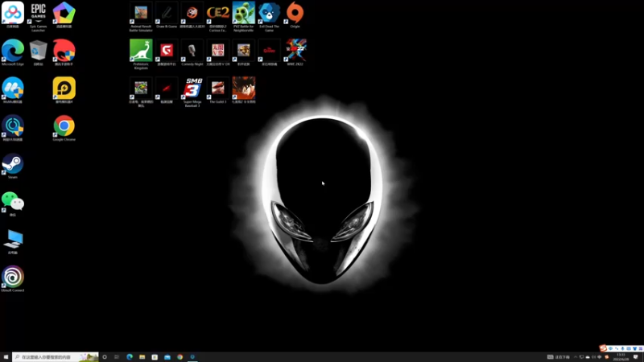The width and height of the screenshot is (644, 362).
Task: Launch the Dragon Ball Z Kakarot shortcut
Action: (x=244, y=90)
